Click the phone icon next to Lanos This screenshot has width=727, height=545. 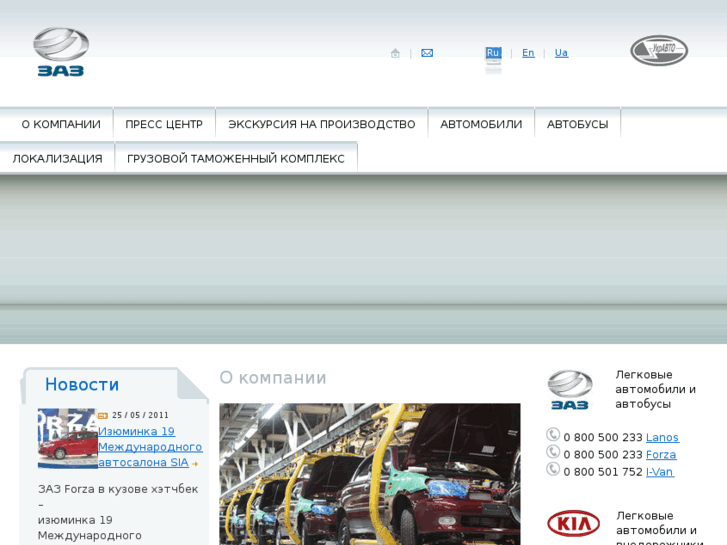tap(553, 435)
